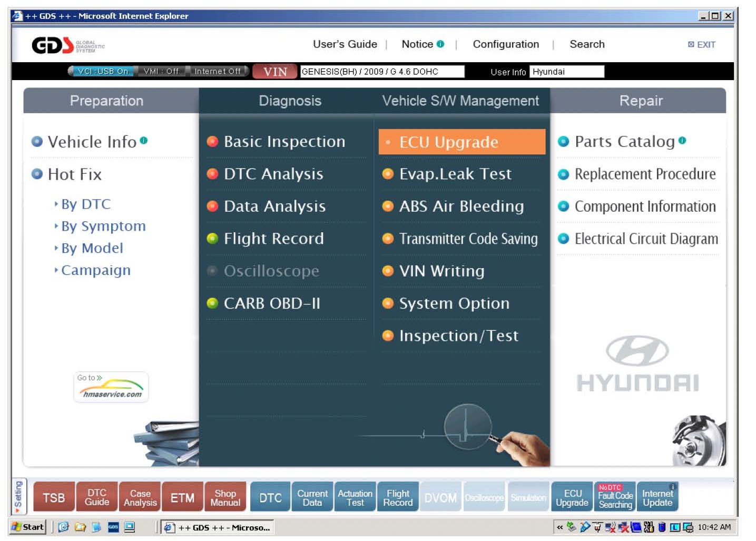Click the red VIN button
The image size is (756, 541).
(275, 72)
